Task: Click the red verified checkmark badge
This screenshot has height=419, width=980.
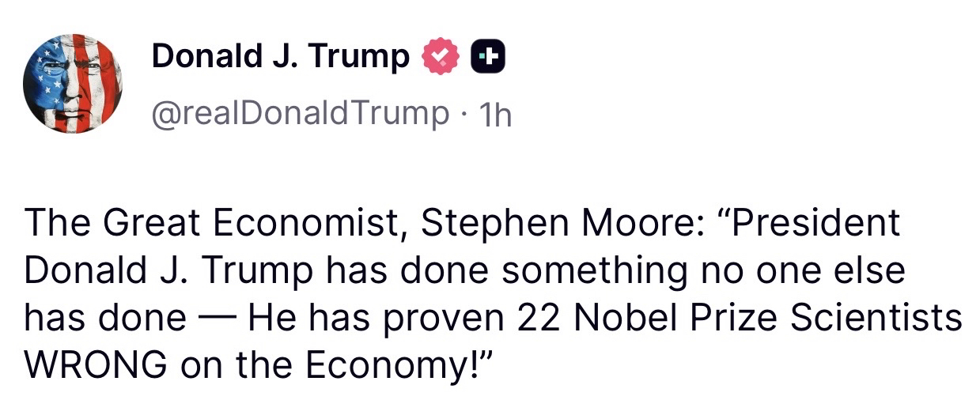Action: (x=442, y=57)
